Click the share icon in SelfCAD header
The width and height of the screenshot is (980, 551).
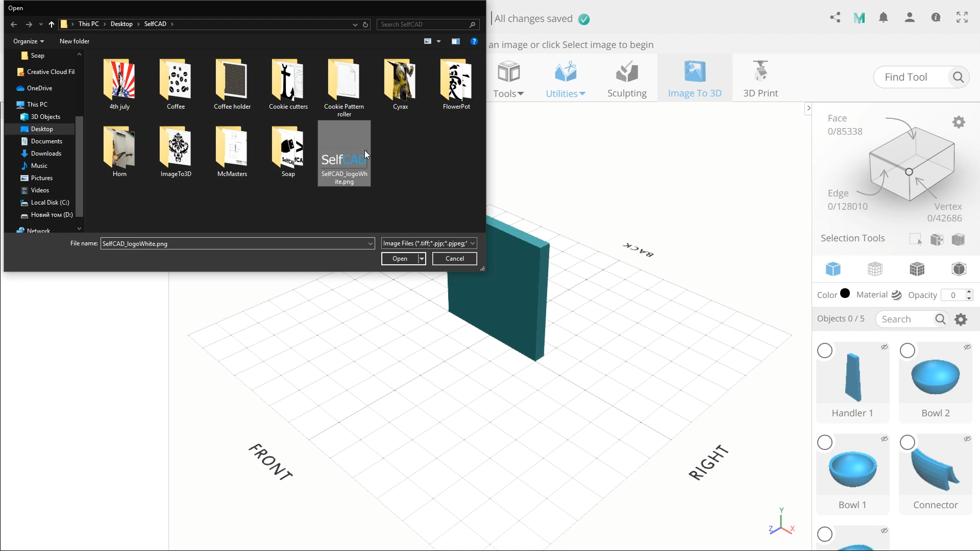[x=835, y=18]
